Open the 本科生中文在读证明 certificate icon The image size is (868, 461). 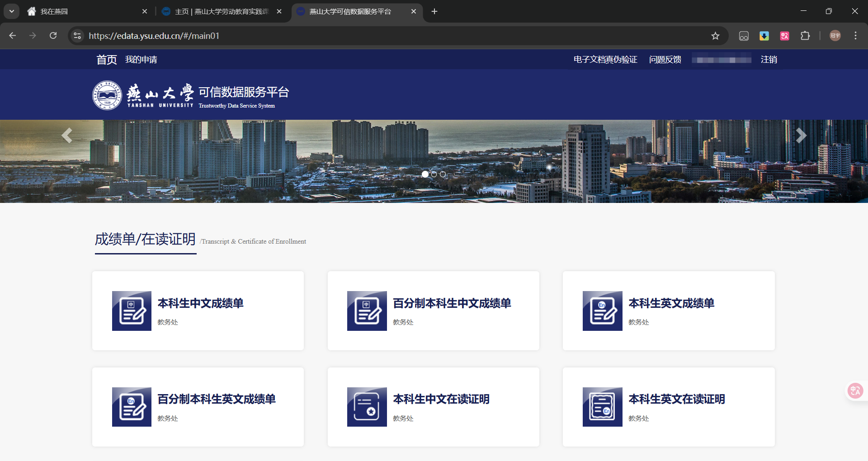[x=367, y=407]
